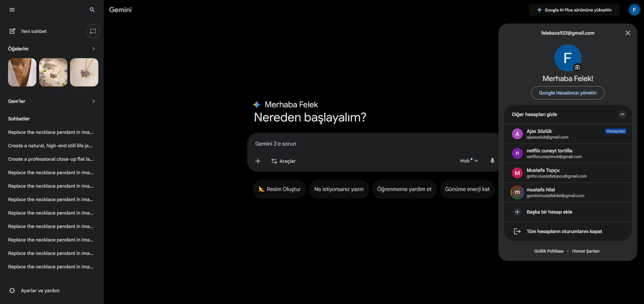
Task: Click the F account avatar in top bar
Action: 634,10
